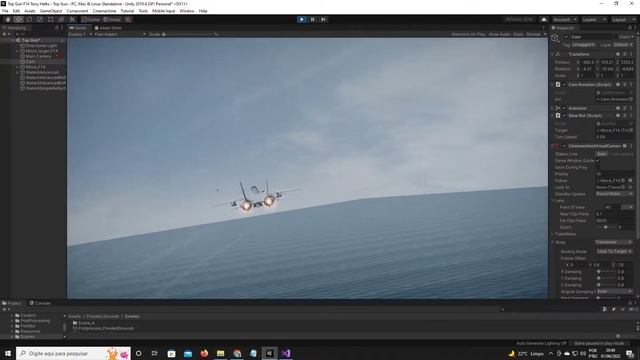Open the custom editor tools icon
640x360 pixels.
click(72, 20)
